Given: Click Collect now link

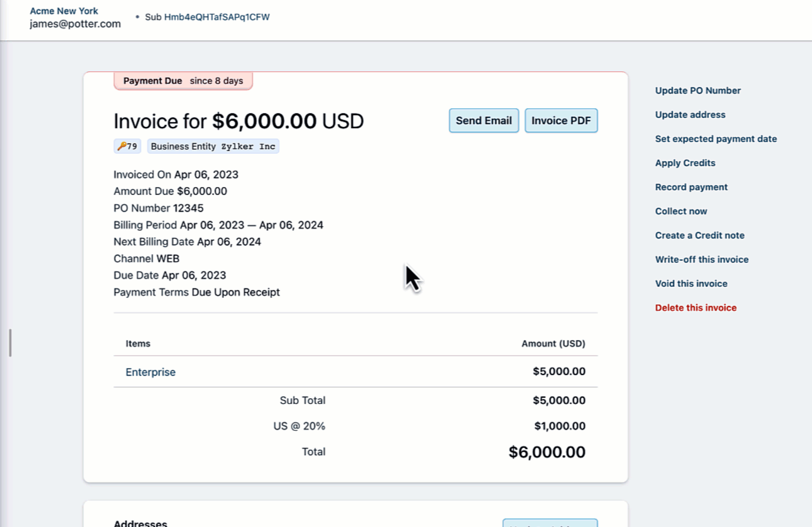Looking at the screenshot, I should tap(681, 211).
